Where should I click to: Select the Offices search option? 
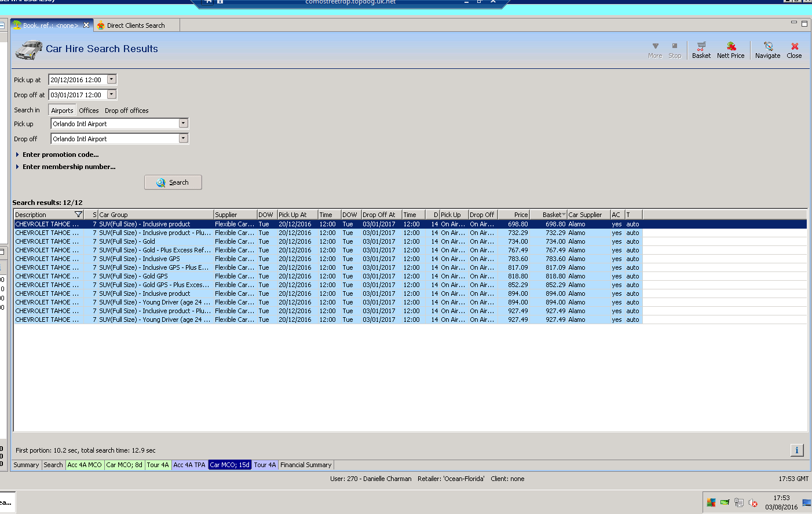[89, 111]
